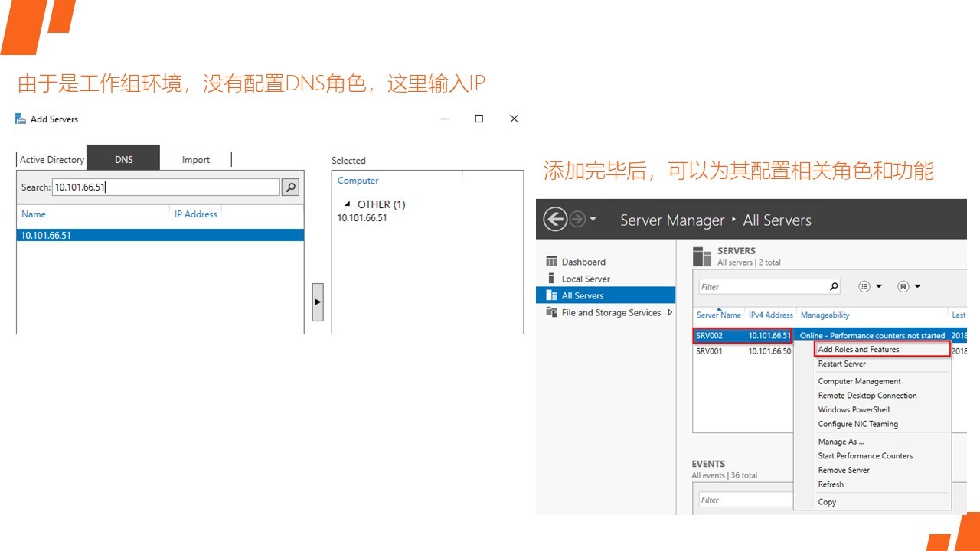The width and height of the screenshot is (980, 551).
Task: Choose Windows PowerShell from context menu
Action: point(854,409)
